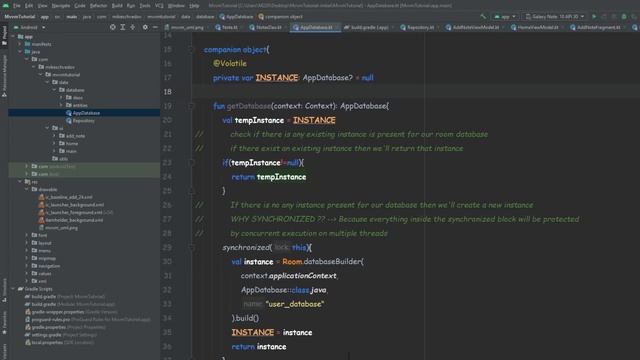Click the build hammer icon
Screen dimensions: 640x360
tap(483, 17)
